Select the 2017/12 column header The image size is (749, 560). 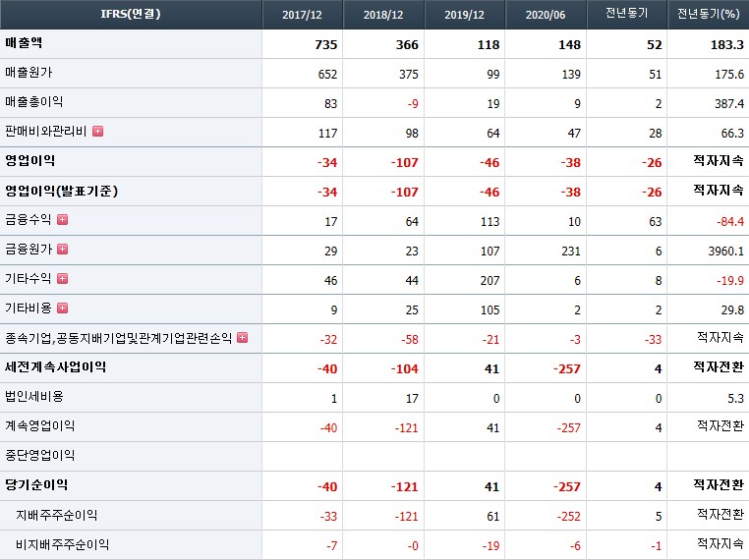coord(302,15)
